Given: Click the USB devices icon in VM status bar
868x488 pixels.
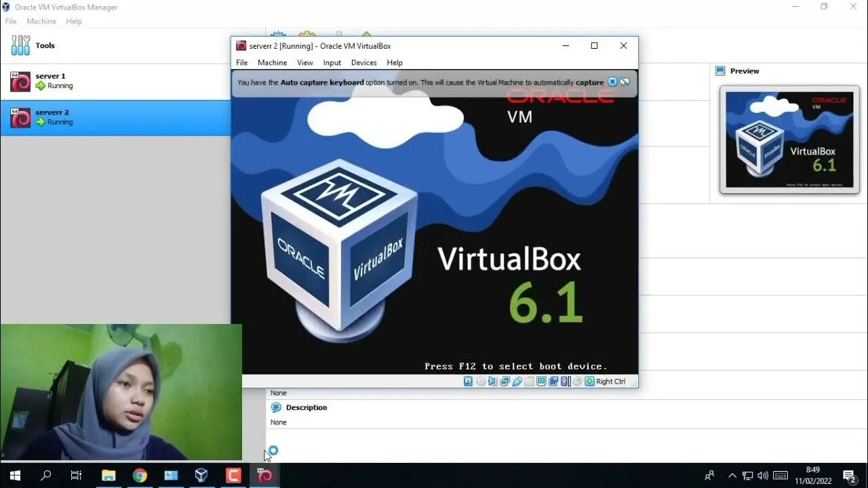Looking at the screenshot, I should [517, 382].
